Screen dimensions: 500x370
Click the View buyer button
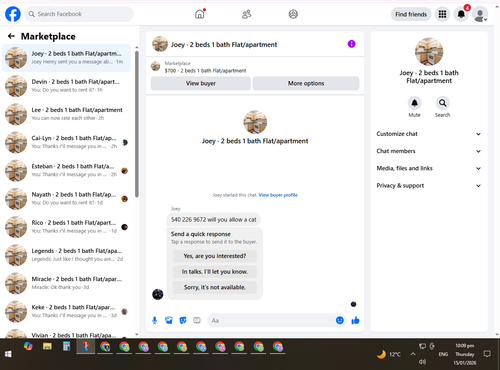201,83
